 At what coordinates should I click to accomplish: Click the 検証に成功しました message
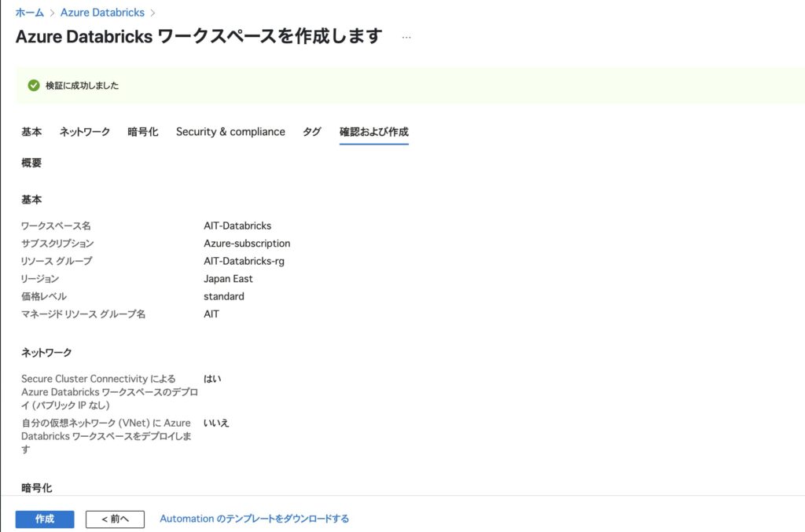tap(82, 86)
